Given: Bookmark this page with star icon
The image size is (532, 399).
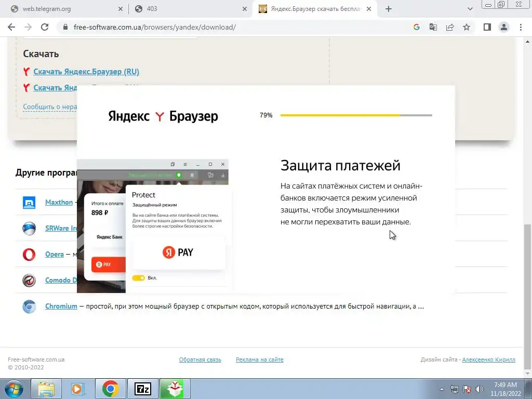Looking at the screenshot, I should coord(467,27).
